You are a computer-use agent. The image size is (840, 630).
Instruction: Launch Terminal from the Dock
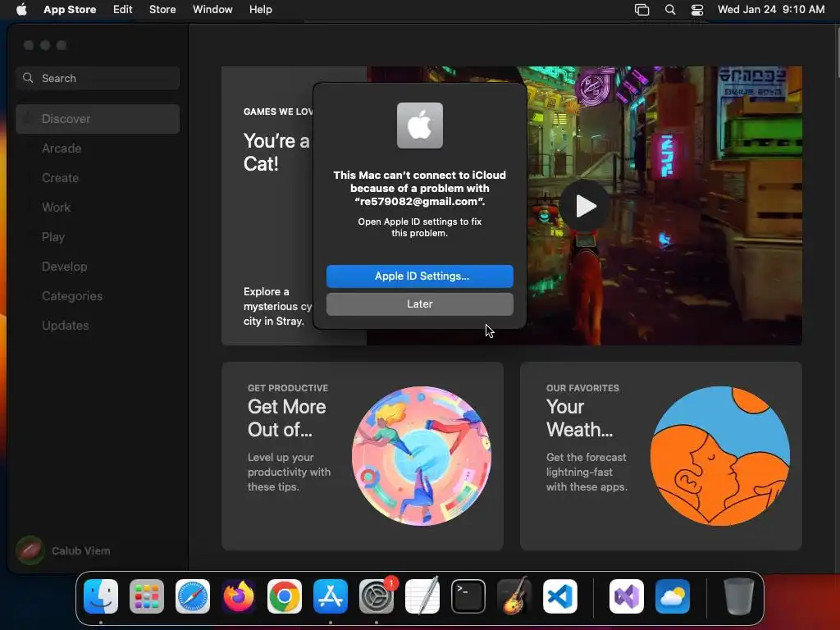[468, 596]
